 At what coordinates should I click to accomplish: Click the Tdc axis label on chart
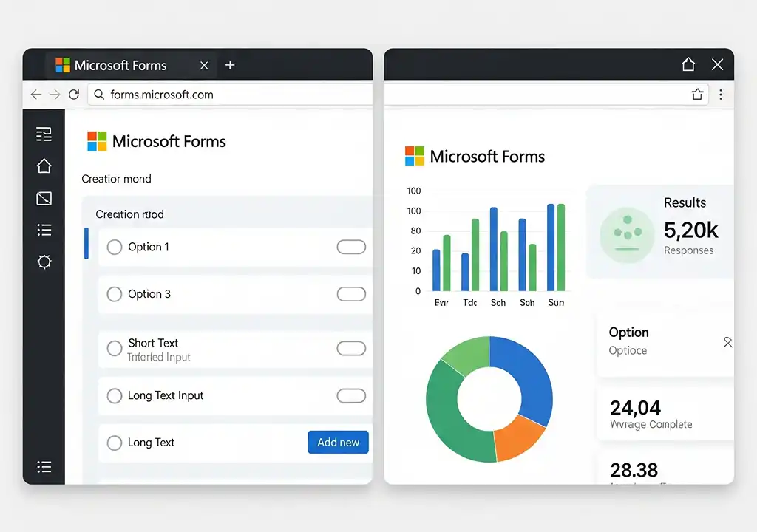469,303
